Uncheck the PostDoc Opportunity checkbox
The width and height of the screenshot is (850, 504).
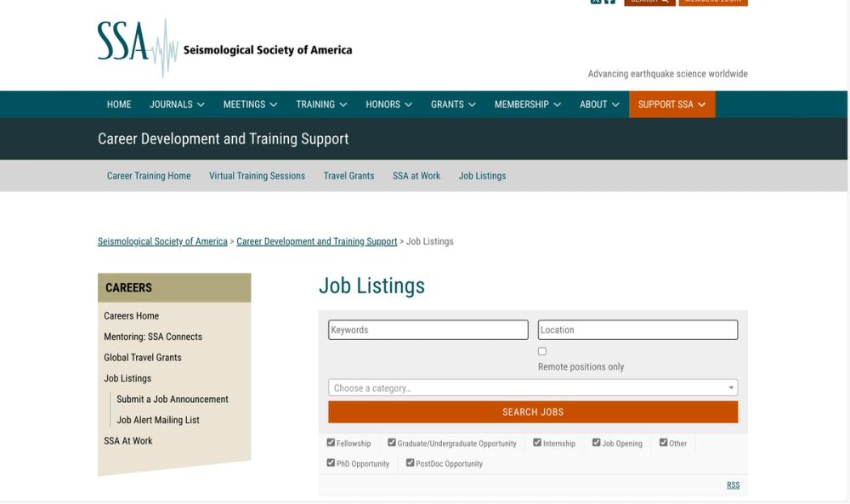pyautogui.click(x=410, y=462)
